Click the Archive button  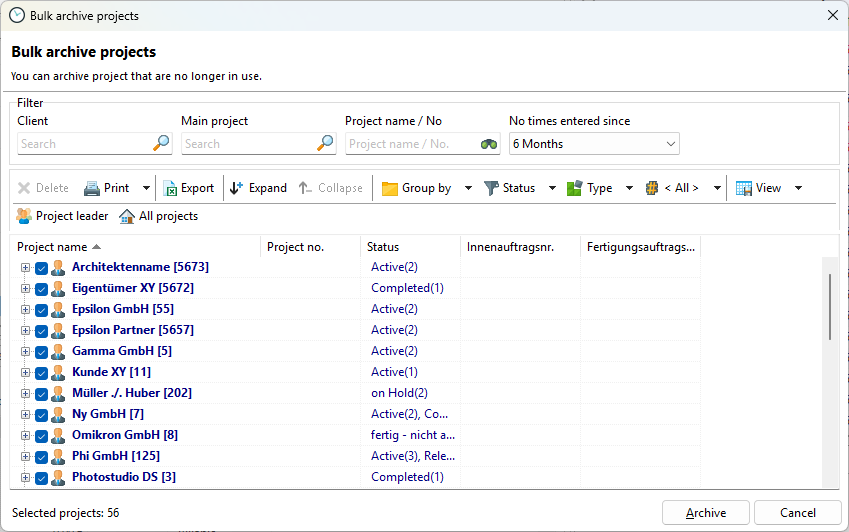(706, 513)
